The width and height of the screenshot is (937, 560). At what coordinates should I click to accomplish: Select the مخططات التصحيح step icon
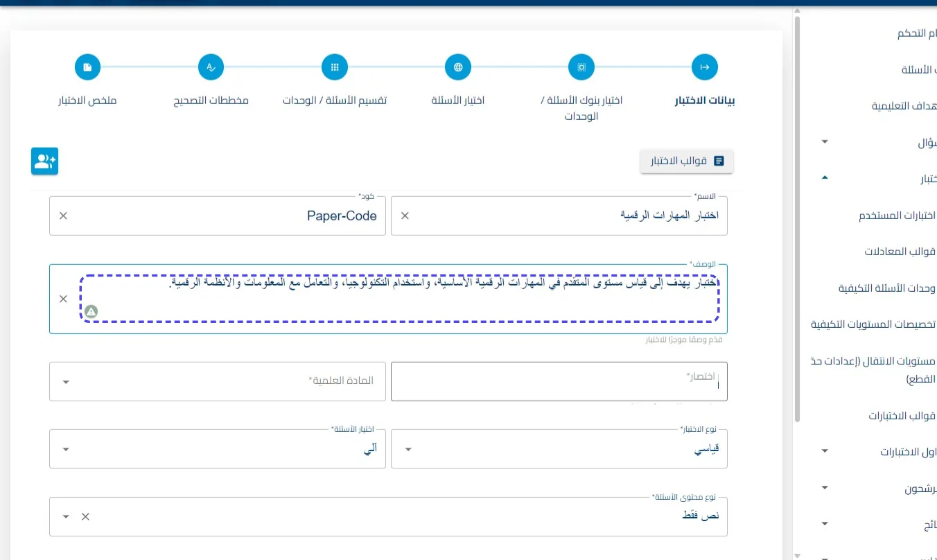(x=211, y=67)
